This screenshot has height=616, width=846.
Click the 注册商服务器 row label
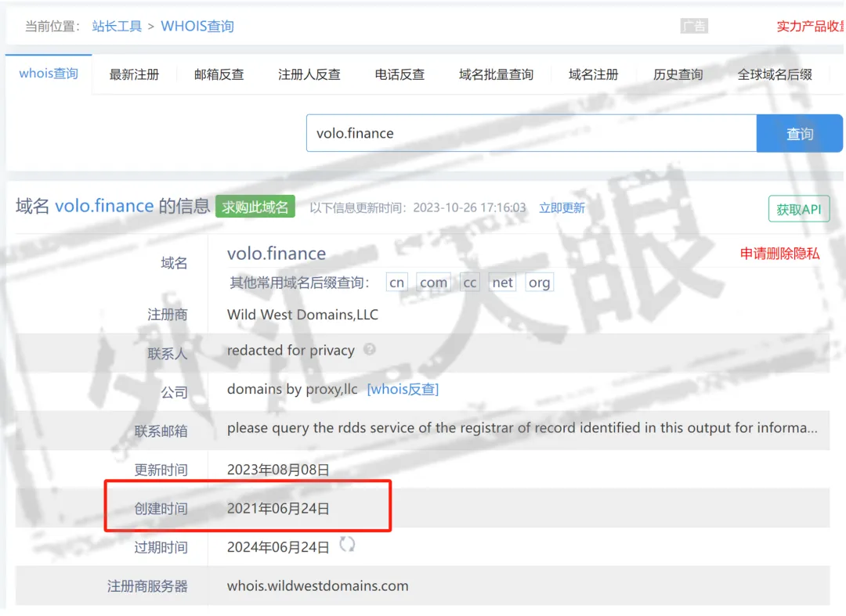click(147, 586)
